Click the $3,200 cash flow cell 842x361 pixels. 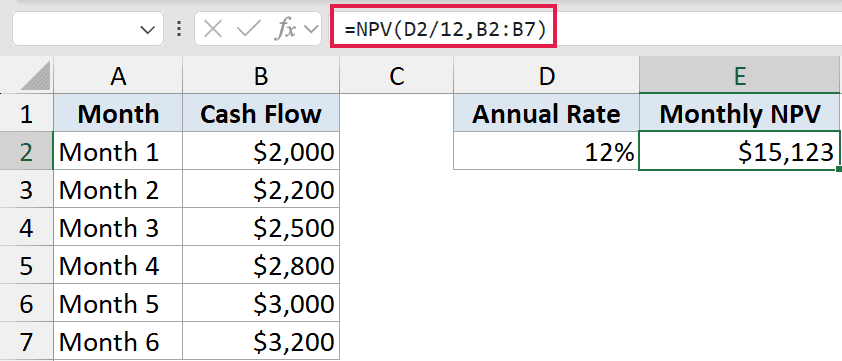[261, 342]
